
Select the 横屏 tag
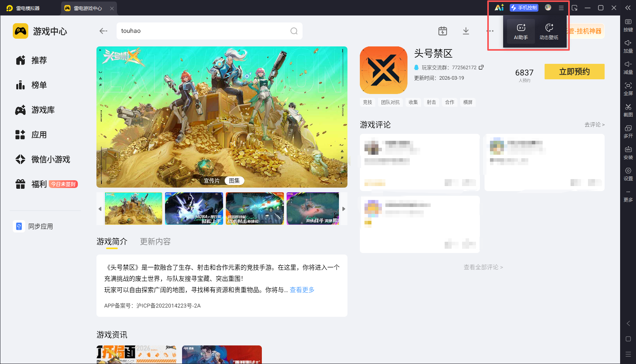468,102
